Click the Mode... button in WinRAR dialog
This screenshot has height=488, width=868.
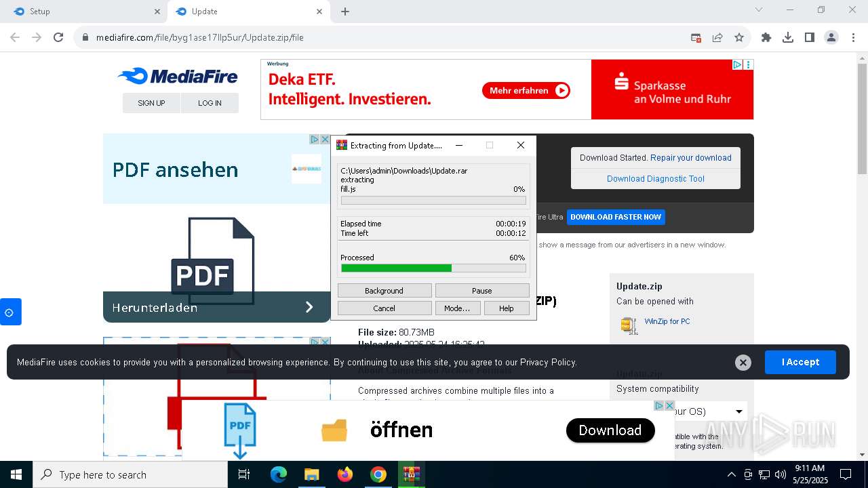(x=457, y=308)
